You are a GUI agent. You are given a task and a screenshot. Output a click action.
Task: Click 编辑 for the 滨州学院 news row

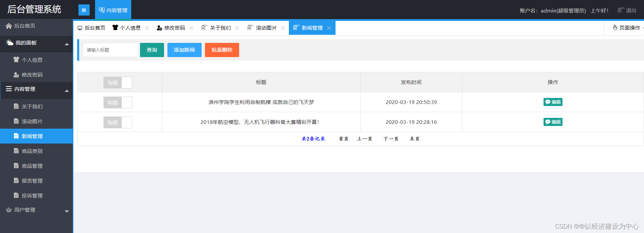coord(553,102)
